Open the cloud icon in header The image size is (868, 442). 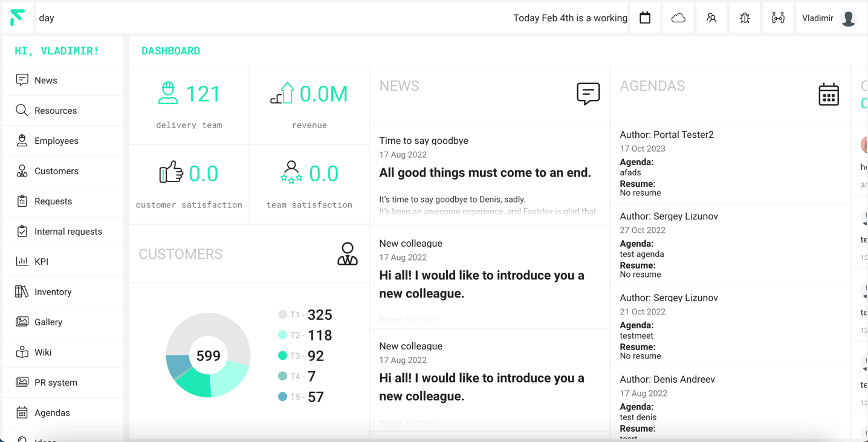point(678,18)
